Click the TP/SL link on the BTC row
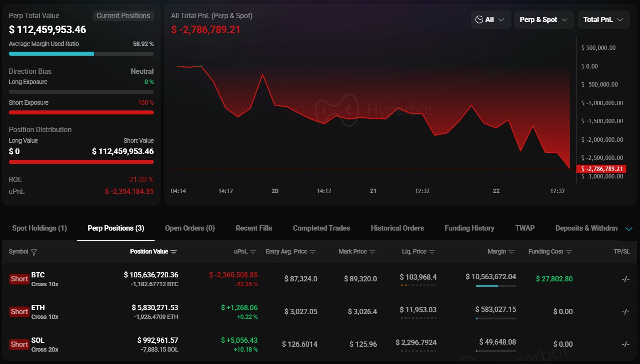640x364 pixels. point(625,279)
